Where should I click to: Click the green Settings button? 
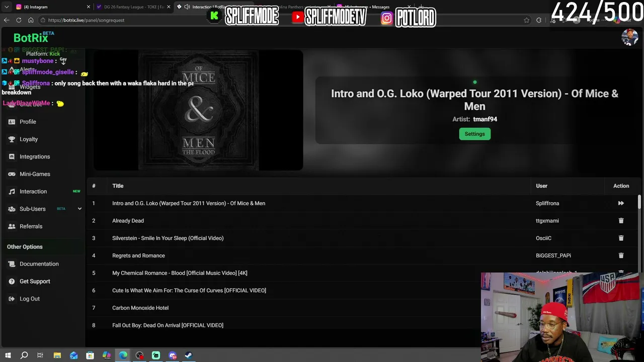(474, 134)
